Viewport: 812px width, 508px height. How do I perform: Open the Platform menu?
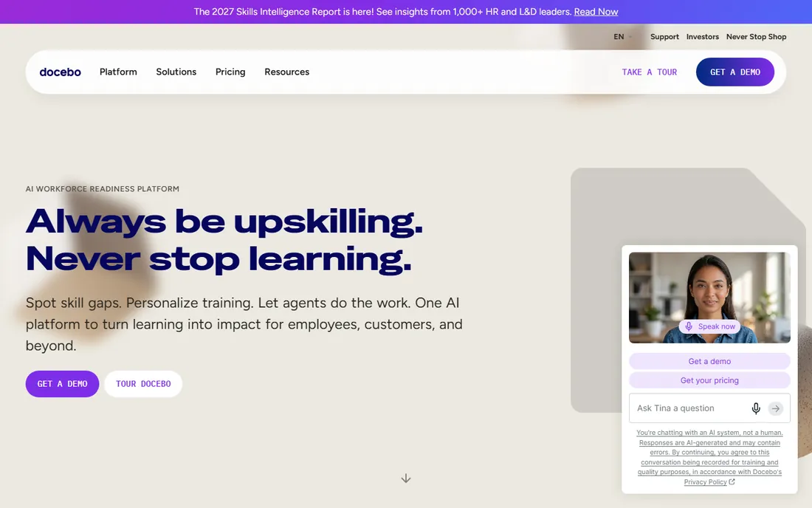pyautogui.click(x=118, y=72)
